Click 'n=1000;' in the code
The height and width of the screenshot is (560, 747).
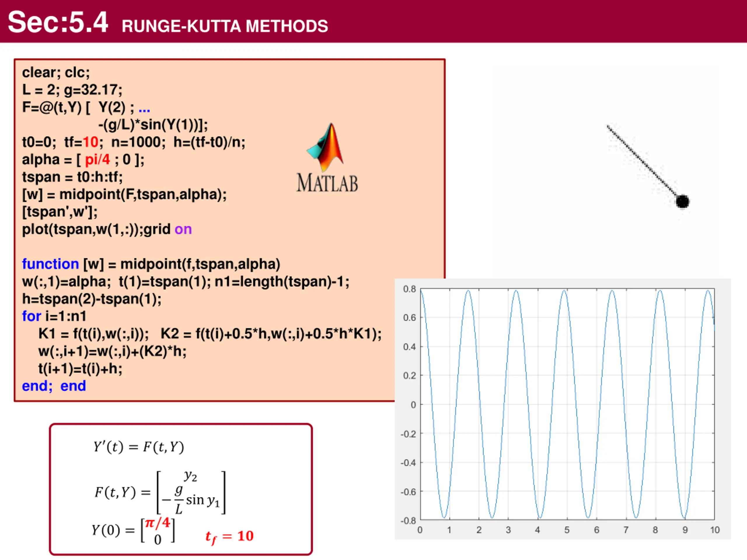point(139,142)
